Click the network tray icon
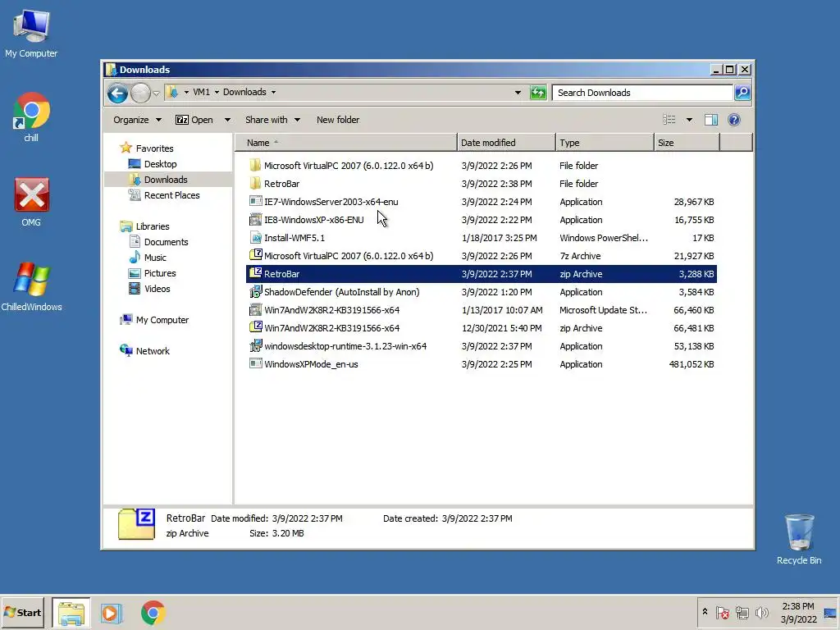The width and height of the screenshot is (840, 630). point(742,612)
